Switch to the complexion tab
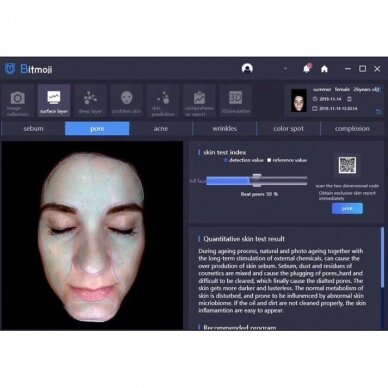Viewport: 388px width, 388px height. pyautogui.click(x=352, y=128)
